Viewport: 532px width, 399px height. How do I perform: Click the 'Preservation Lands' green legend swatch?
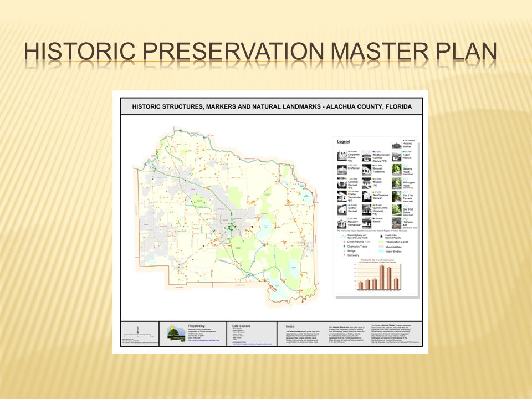381,242
